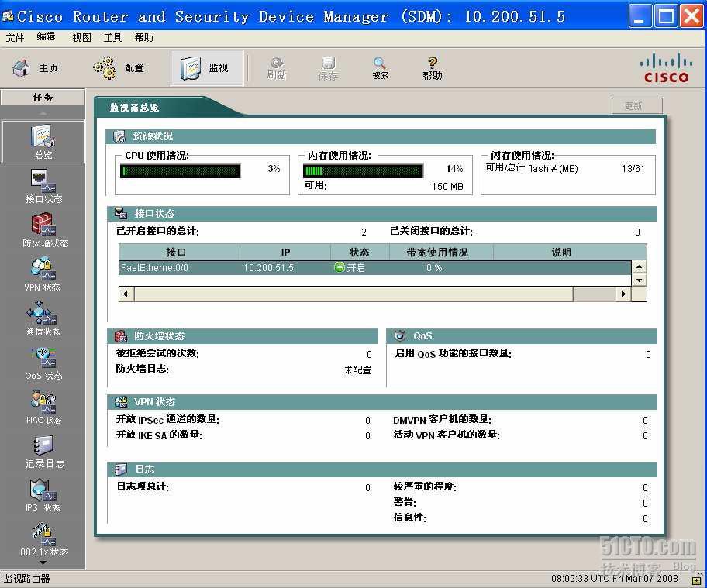Open the 编辑 menu
This screenshot has height=588, width=707.
[x=46, y=37]
